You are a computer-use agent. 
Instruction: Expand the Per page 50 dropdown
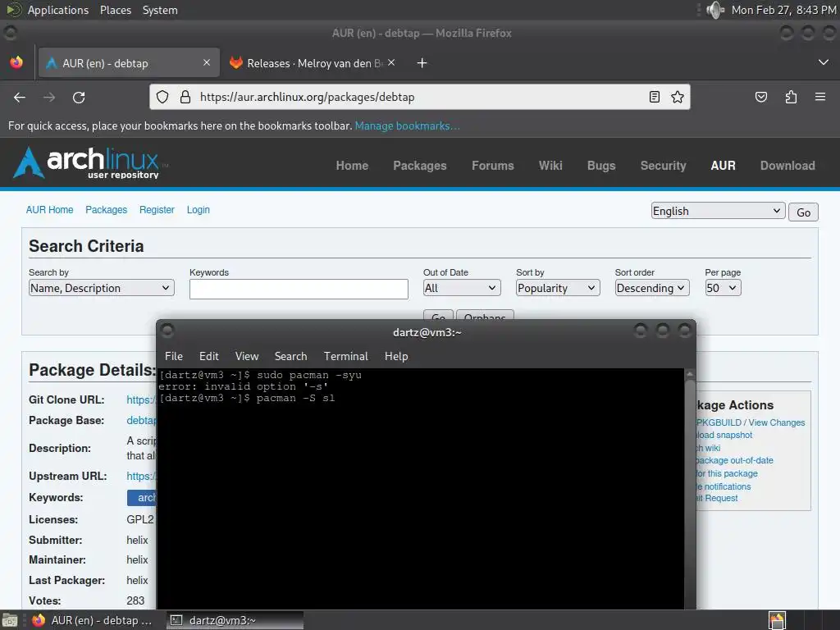(723, 288)
